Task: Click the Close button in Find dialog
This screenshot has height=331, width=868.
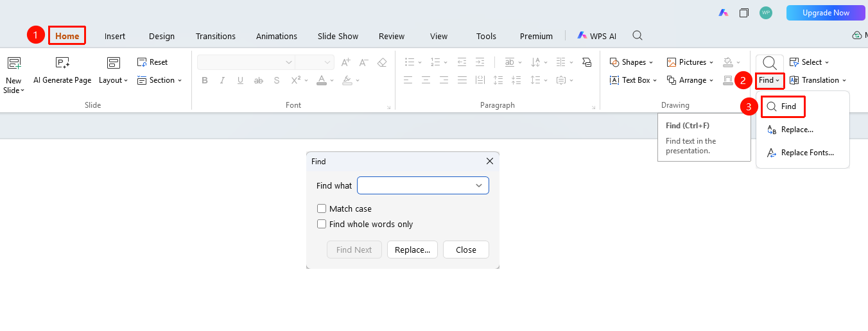Action: click(466, 250)
